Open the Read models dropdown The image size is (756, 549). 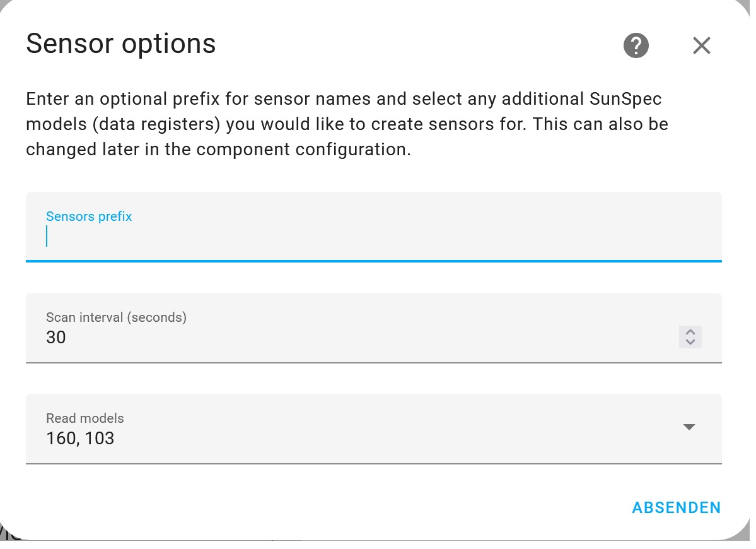[374, 429]
